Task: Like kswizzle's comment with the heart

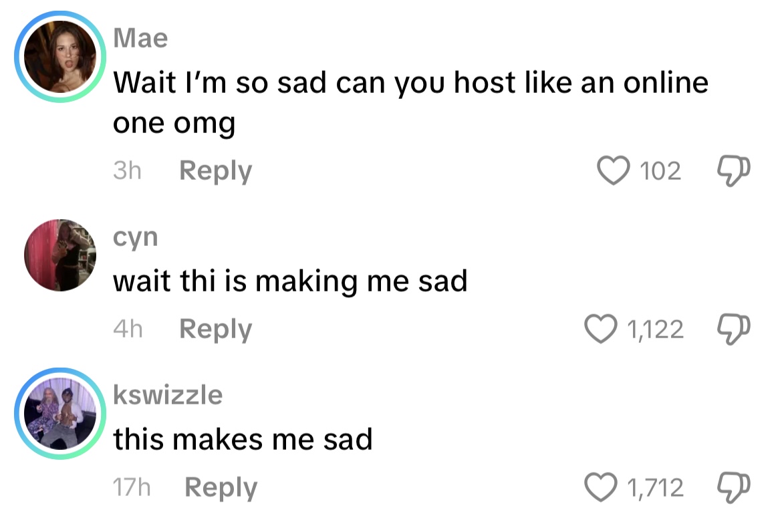Action: click(600, 487)
